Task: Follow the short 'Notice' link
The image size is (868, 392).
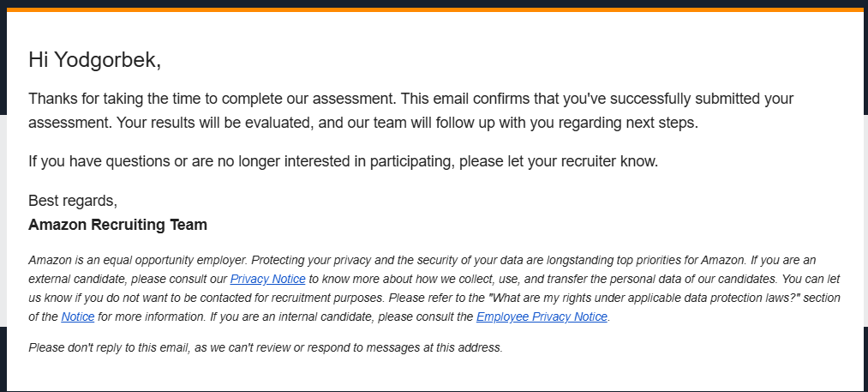Action: [x=77, y=317]
